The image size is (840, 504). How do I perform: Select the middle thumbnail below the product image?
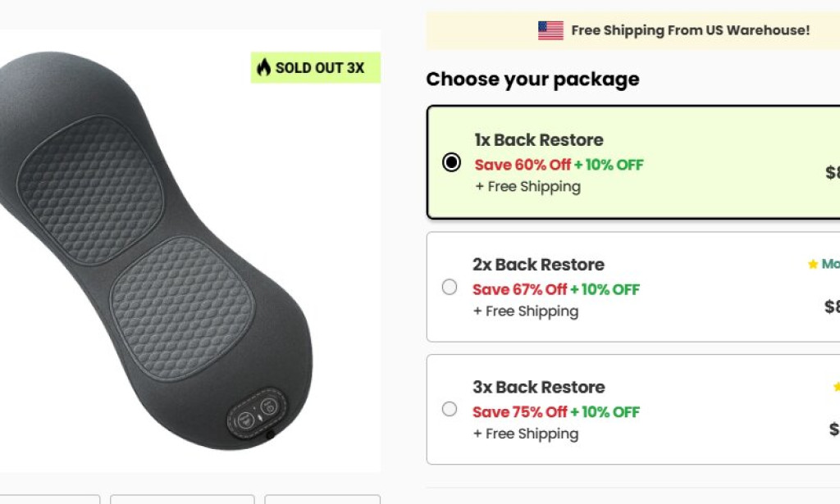coord(182,499)
